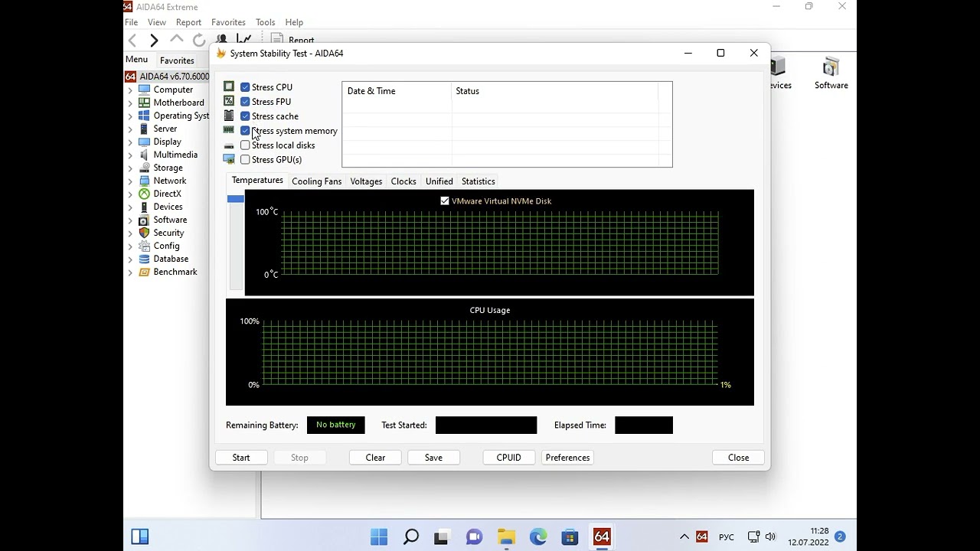
Task: Uncheck Stress CPU
Action: 245,87
